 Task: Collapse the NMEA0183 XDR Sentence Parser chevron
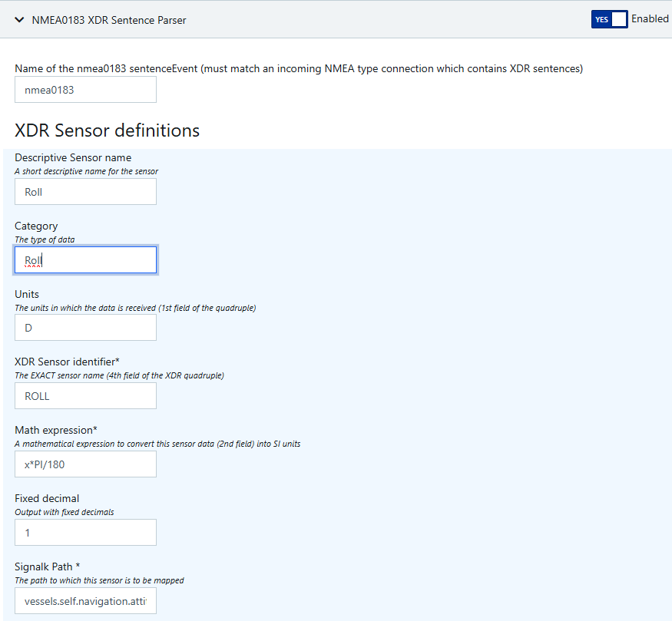(20, 20)
